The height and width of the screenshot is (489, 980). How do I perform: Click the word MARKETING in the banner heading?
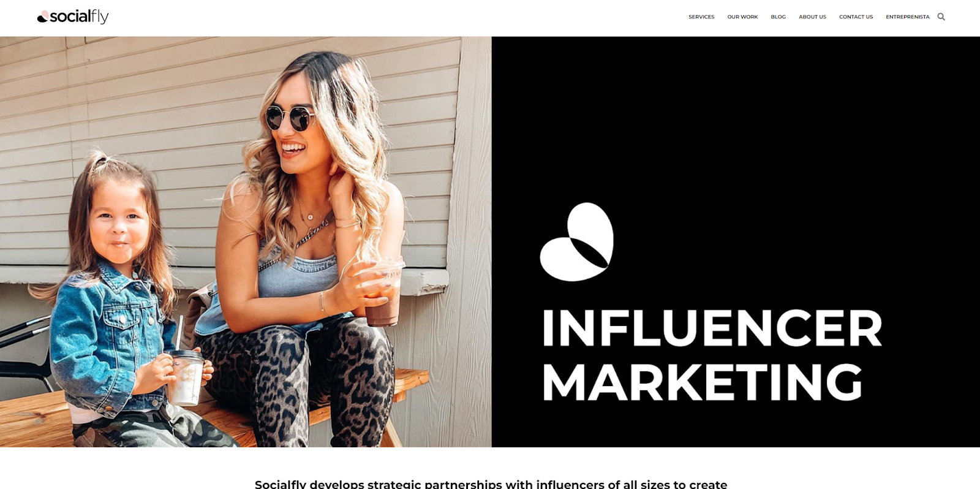(702, 382)
